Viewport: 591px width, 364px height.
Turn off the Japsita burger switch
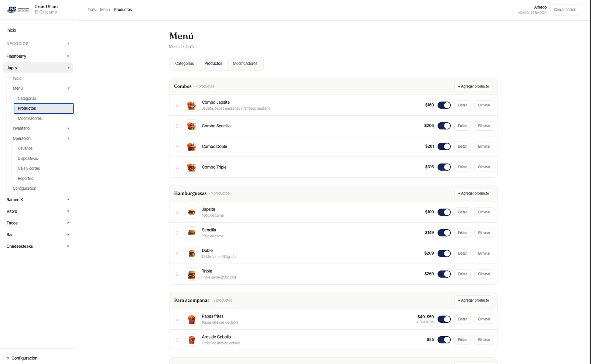point(444,212)
